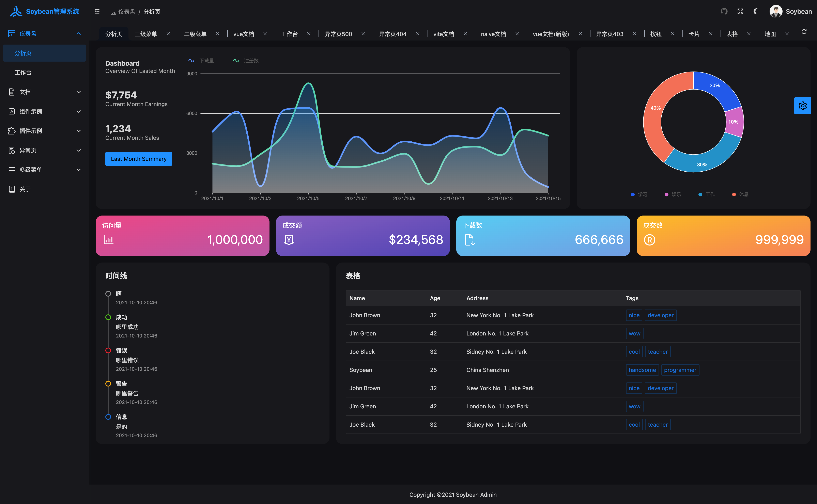
Task: Open the settings gear drawer button
Action: (802, 106)
